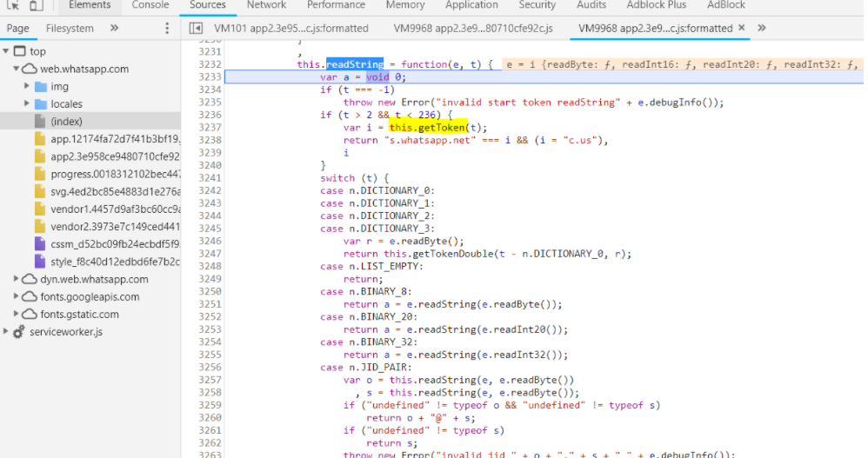
Task: Expand the dyn.web.whatsapp.com domain node
Action: click(16, 279)
